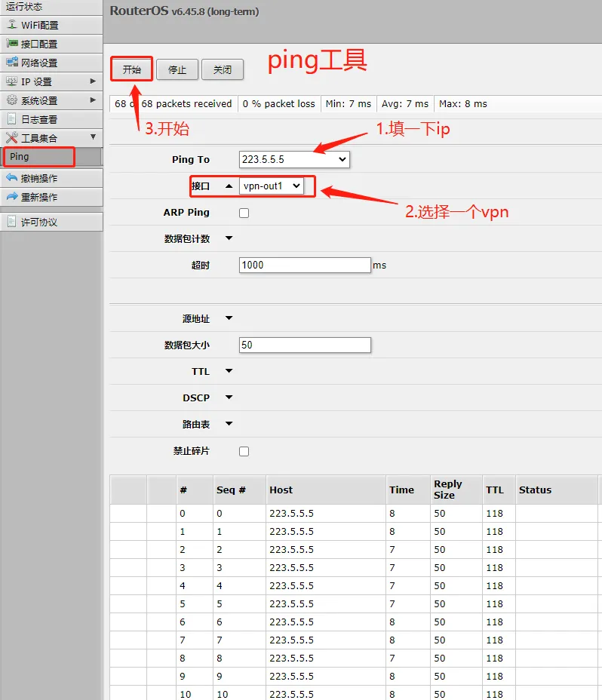Click the 接口配置 interface card icon

(x=12, y=43)
